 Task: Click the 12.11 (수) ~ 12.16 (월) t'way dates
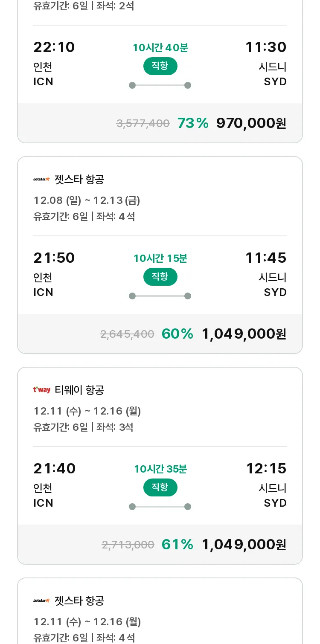pyautogui.click(x=87, y=411)
